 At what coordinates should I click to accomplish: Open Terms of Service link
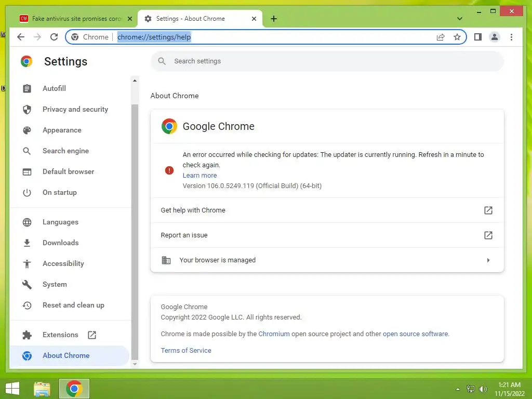(x=186, y=351)
